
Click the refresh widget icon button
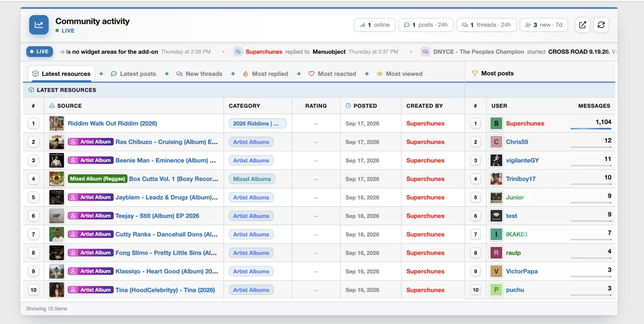pyautogui.click(x=601, y=25)
